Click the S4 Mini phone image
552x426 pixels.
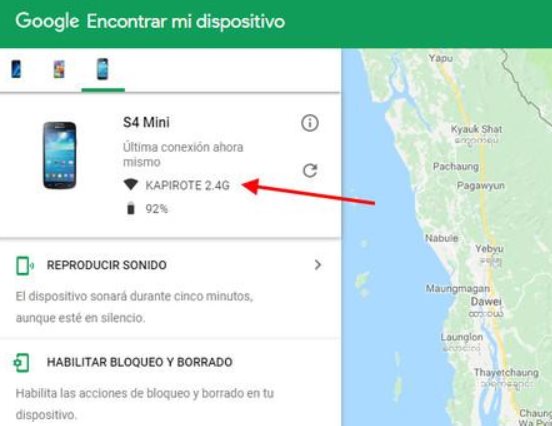coord(59,155)
